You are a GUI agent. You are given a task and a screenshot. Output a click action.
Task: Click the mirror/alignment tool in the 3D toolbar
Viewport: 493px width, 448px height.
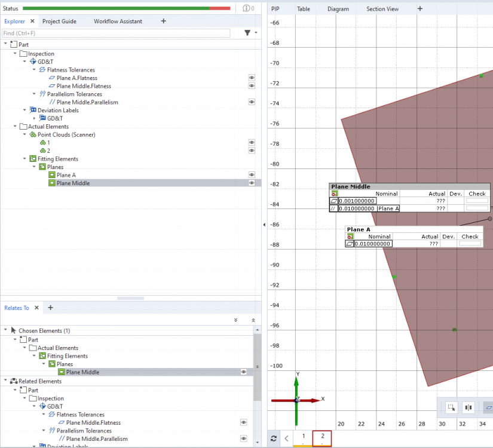coord(468,407)
